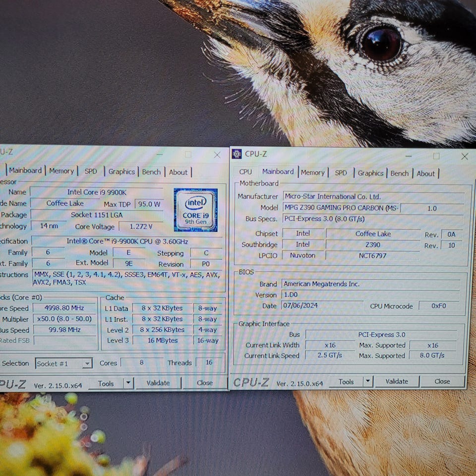Click the model 'MPG Z390 GAMING PRO CARBON'
Image resolution: width=476 pixels, height=476 pixels.
[x=341, y=208]
